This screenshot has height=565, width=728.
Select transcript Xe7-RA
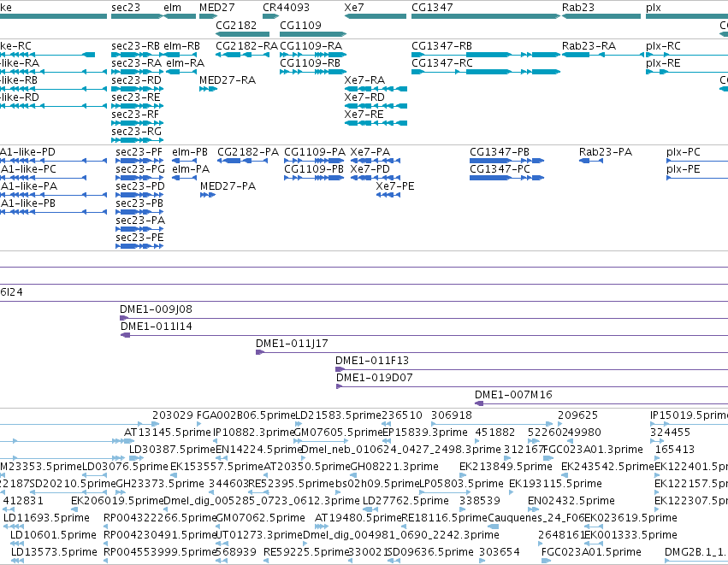coord(376,89)
